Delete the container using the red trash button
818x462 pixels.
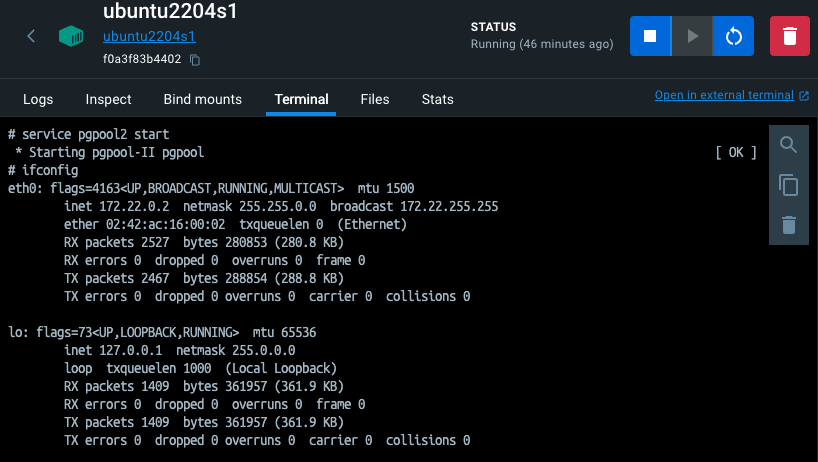tap(789, 36)
